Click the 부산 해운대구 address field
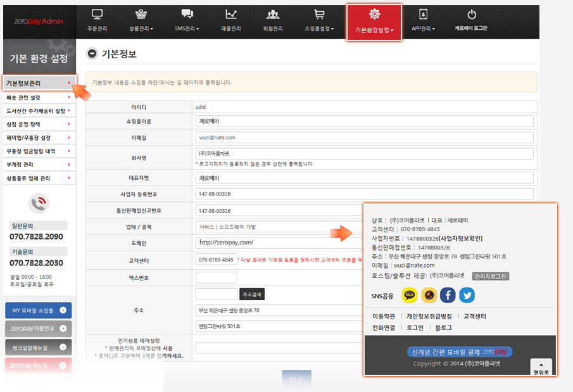Viewport: 573px width, 392px height. (280, 310)
